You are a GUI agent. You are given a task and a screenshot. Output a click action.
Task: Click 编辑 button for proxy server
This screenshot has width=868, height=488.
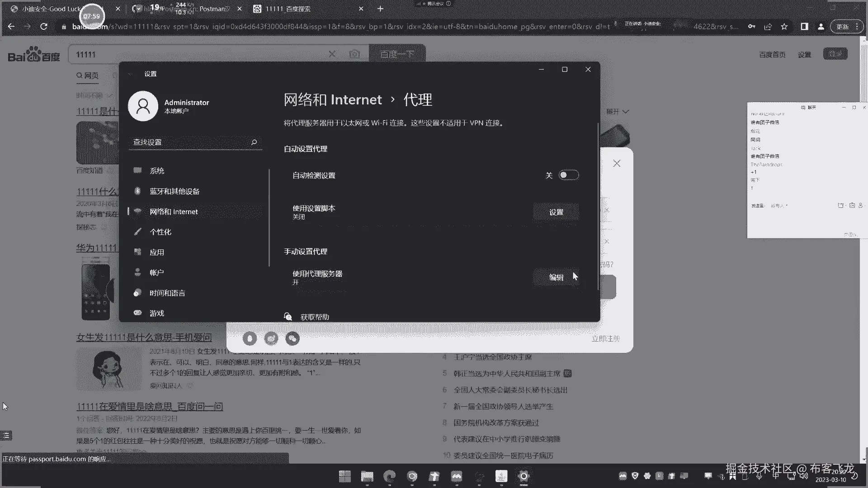tap(556, 277)
